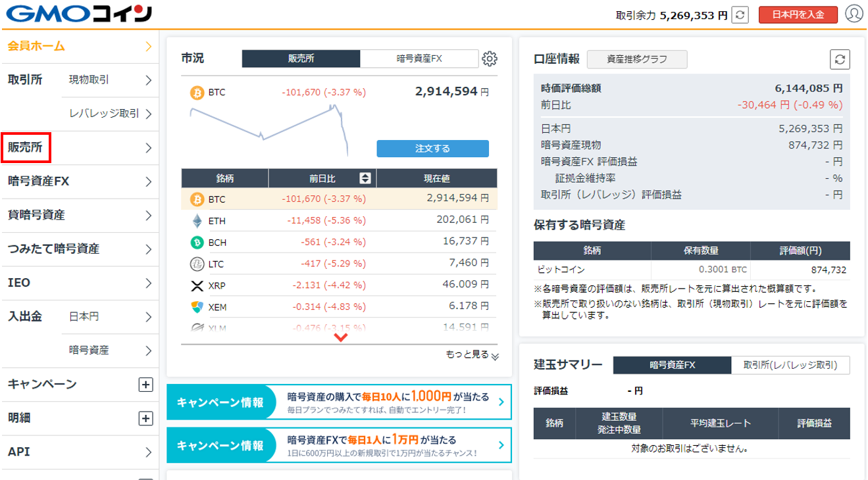Expand the キャンペーン plus icon
This screenshot has width=868, height=480.
click(x=146, y=385)
